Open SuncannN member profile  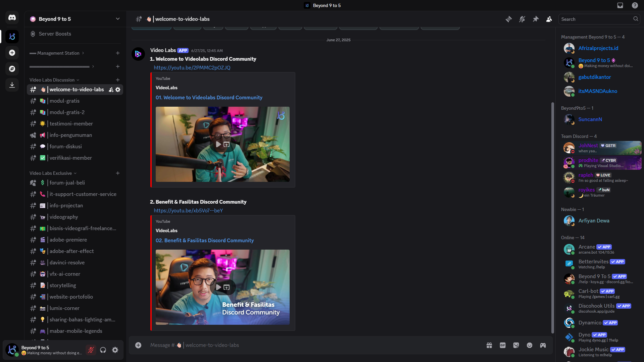coord(601,119)
